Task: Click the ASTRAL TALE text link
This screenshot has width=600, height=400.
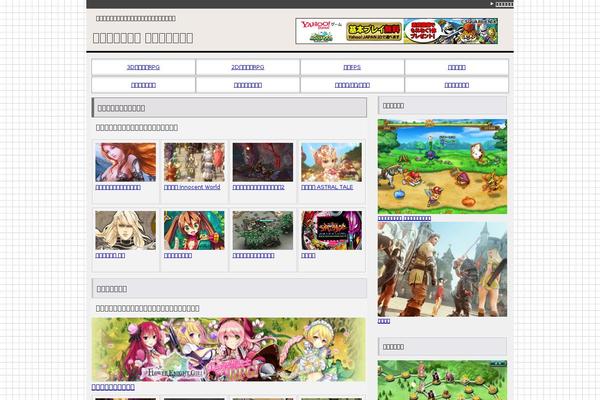Action: [327, 187]
